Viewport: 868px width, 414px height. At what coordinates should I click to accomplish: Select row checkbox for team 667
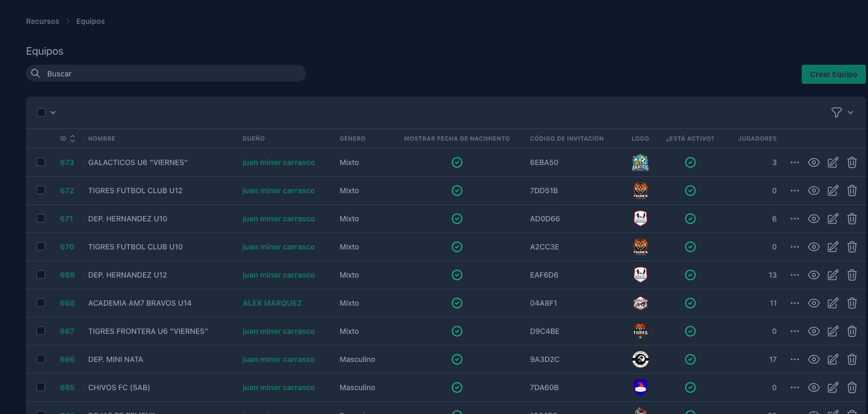tap(41, 331)
